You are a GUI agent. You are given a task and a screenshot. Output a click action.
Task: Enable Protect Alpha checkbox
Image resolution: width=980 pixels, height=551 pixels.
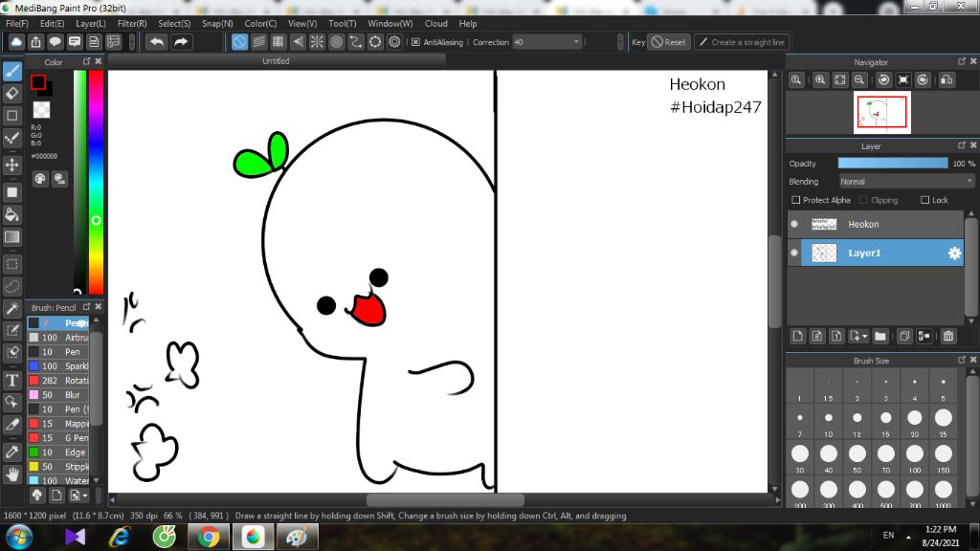(x=795, y=200)
